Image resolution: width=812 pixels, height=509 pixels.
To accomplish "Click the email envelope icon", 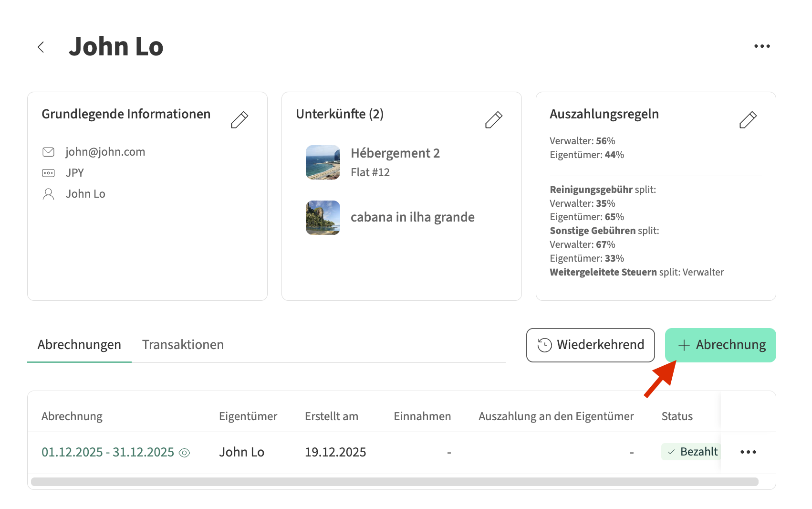I will coord(49,152).
